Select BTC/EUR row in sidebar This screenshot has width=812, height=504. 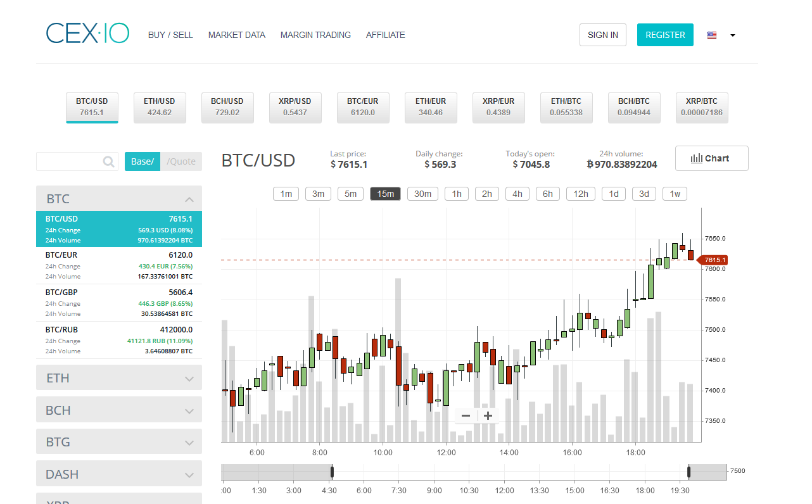119,265
